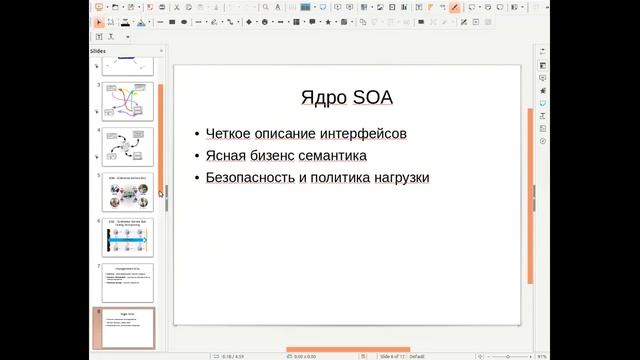Click the Insert Text Box icon
Image resolution: width=640 pixels, height=360 pixels.
pyautogui.click(x=419, y=7)
